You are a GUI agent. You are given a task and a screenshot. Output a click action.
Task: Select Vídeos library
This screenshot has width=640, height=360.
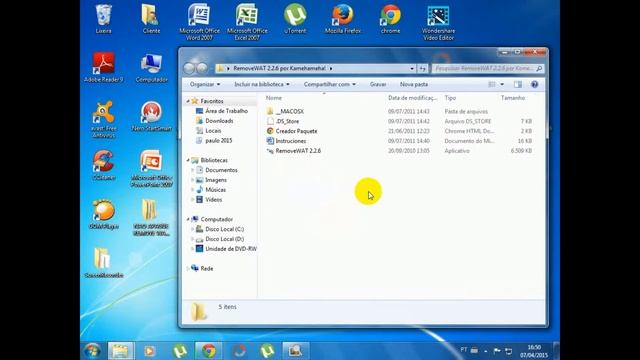pos(209,200)
